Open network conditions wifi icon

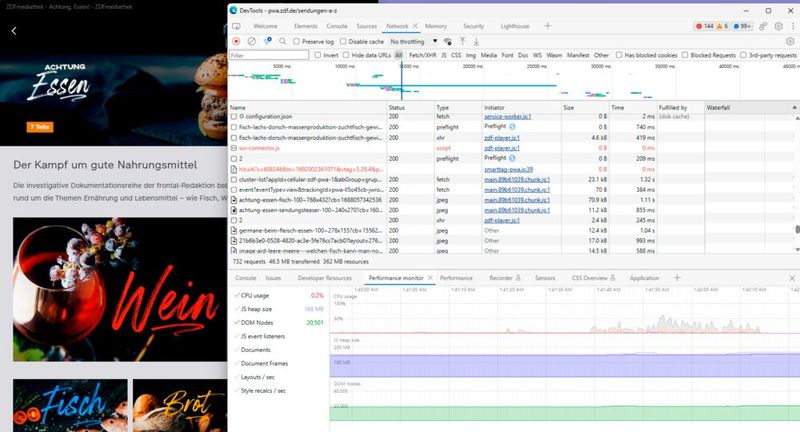click(x=448, y=41)
